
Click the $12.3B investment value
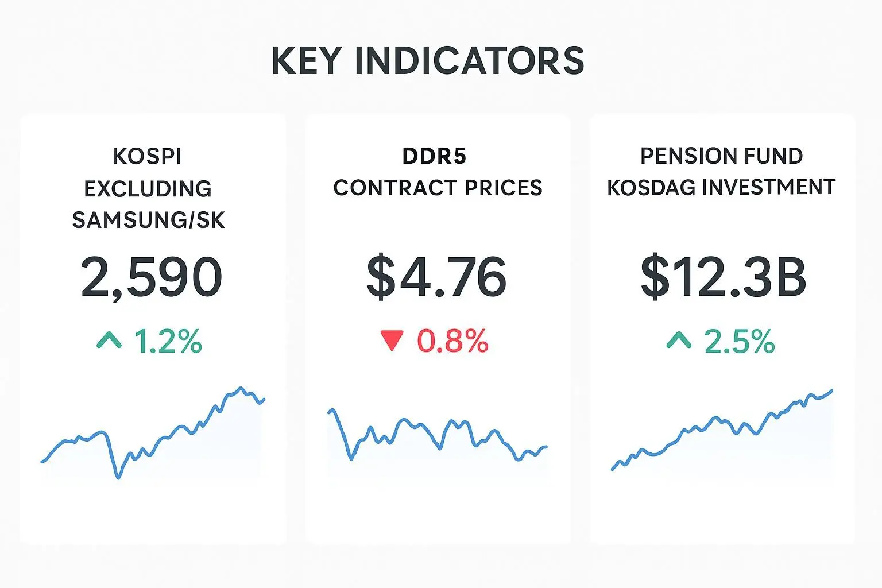(723, 277)
